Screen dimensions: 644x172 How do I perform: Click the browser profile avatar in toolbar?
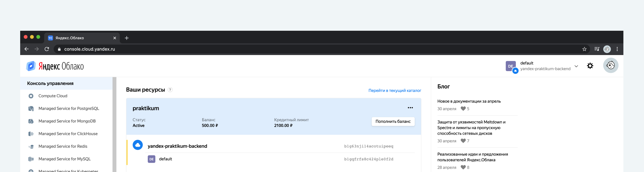tap(607, 49)
